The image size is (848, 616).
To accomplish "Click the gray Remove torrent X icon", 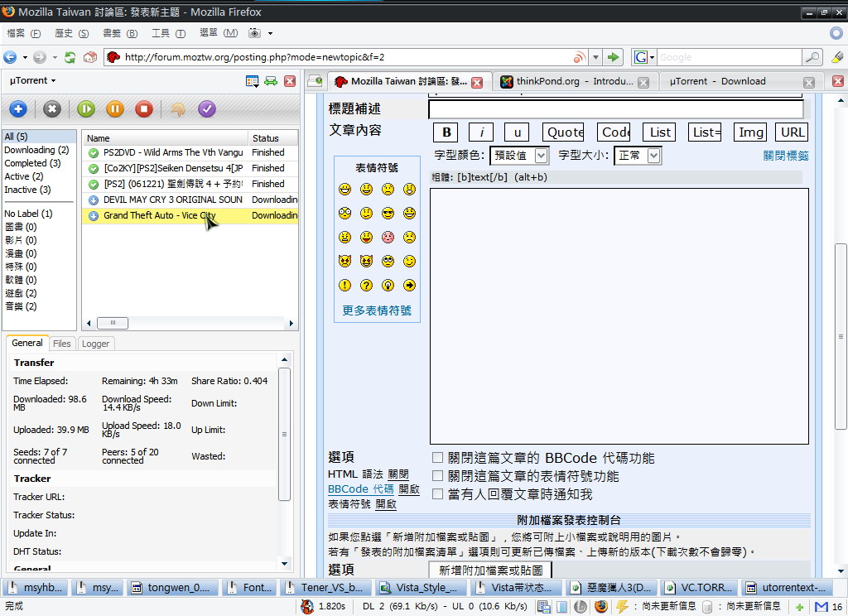I will (x=52, y=108).
